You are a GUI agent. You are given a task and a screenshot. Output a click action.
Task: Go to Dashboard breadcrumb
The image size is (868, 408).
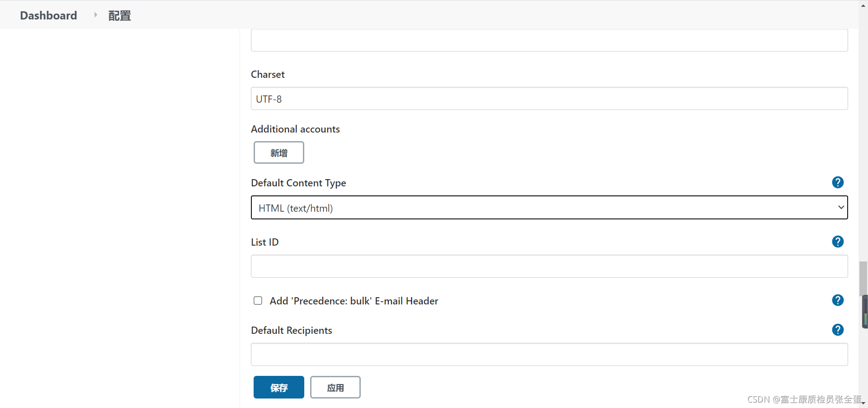click(x=48, y=15)
